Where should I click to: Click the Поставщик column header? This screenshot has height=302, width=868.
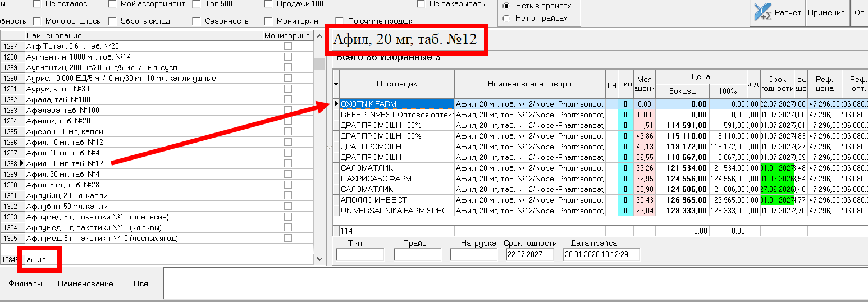pyautogui.click(x=397, y=84)
